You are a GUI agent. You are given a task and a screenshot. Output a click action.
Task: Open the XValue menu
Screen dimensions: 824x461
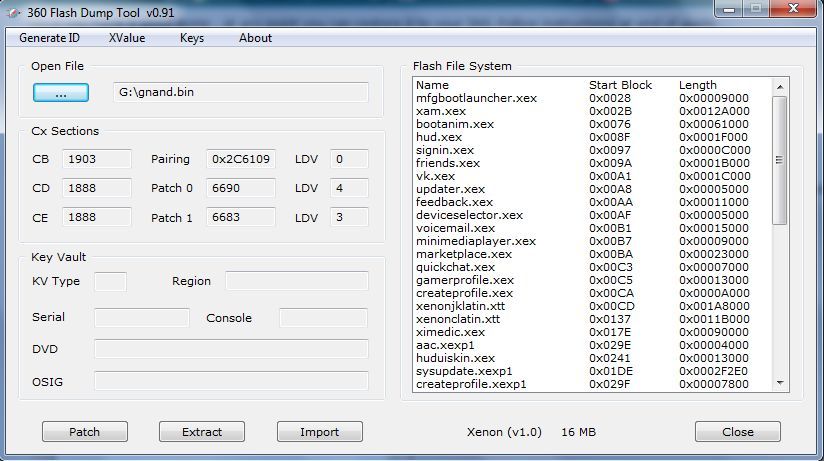click(127, 38)
